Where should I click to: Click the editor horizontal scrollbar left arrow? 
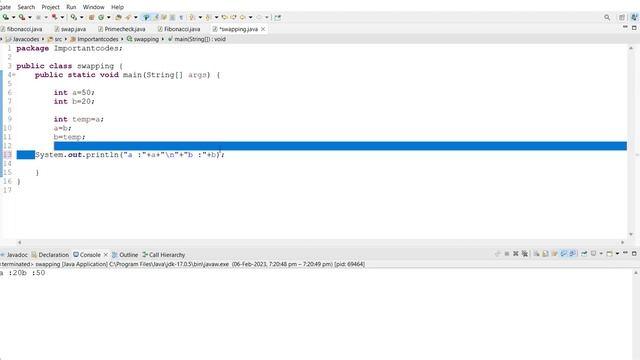[x=19, y=242]
